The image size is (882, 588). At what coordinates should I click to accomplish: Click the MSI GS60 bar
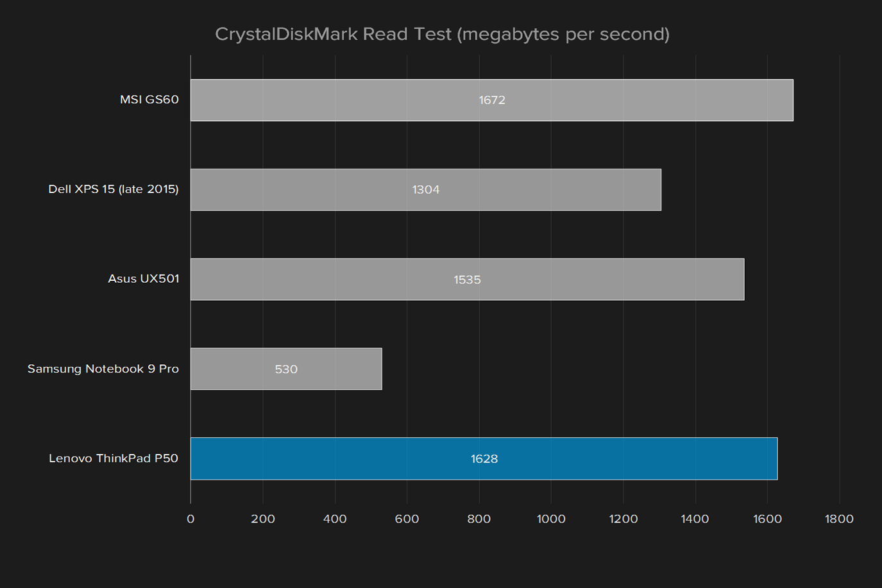pyautogui.click(x=492, y=100)
